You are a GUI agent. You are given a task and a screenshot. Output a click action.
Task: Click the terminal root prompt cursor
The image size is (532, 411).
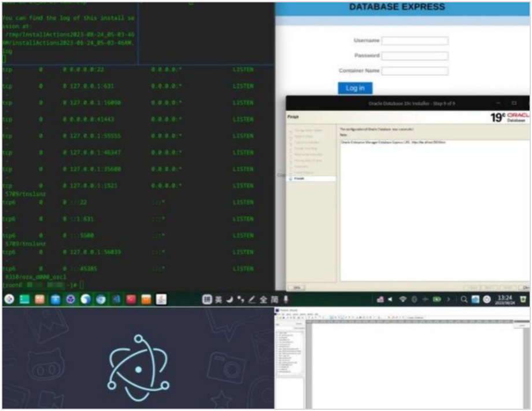pos(82,285)
